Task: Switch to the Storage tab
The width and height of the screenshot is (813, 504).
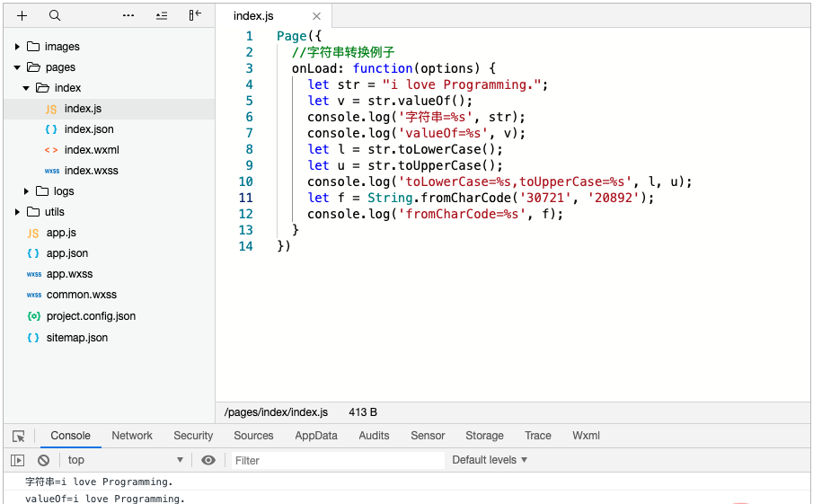Action: (x=484, y=436)
